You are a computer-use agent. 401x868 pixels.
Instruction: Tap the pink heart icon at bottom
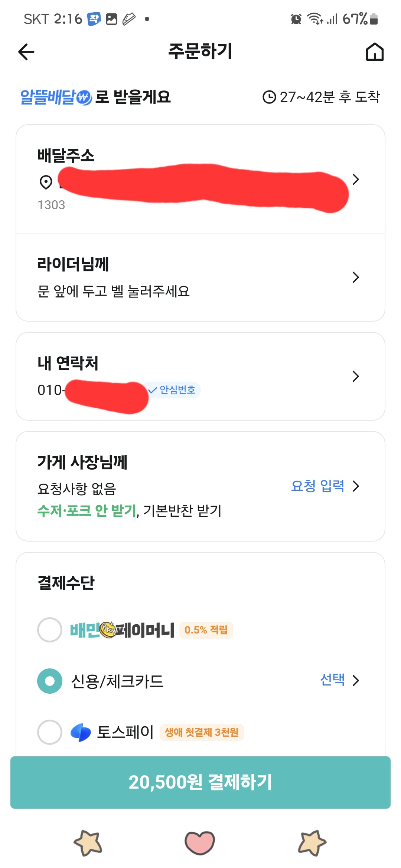200,843
